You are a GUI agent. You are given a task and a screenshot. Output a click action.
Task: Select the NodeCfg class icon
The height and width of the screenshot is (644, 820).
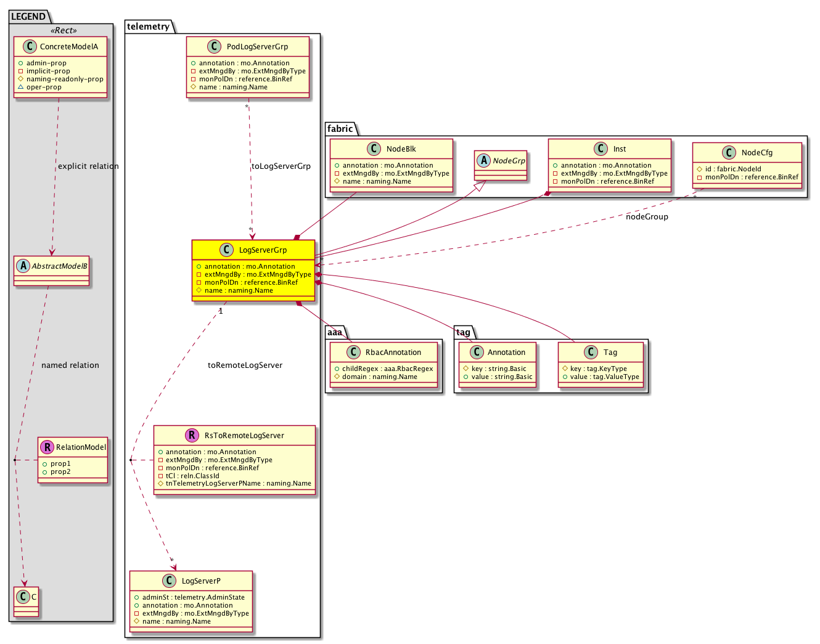click(729, 153)
